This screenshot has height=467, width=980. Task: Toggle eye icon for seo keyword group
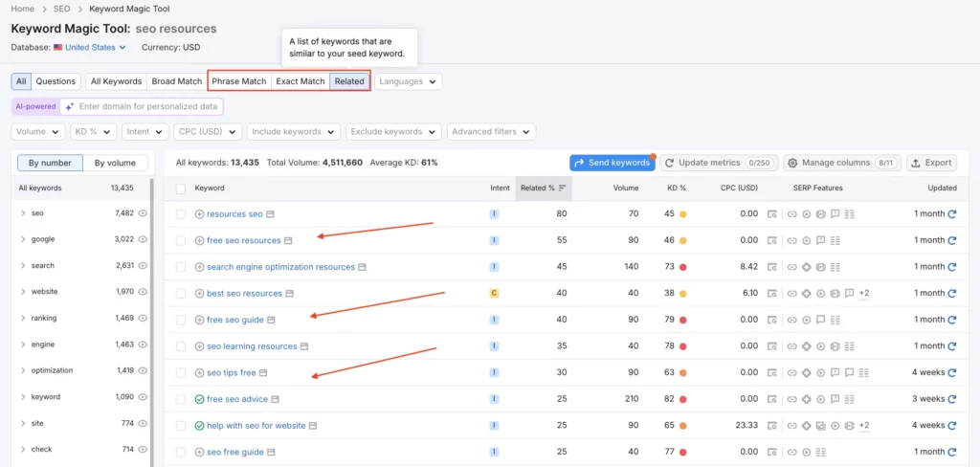tap(143, 213)
